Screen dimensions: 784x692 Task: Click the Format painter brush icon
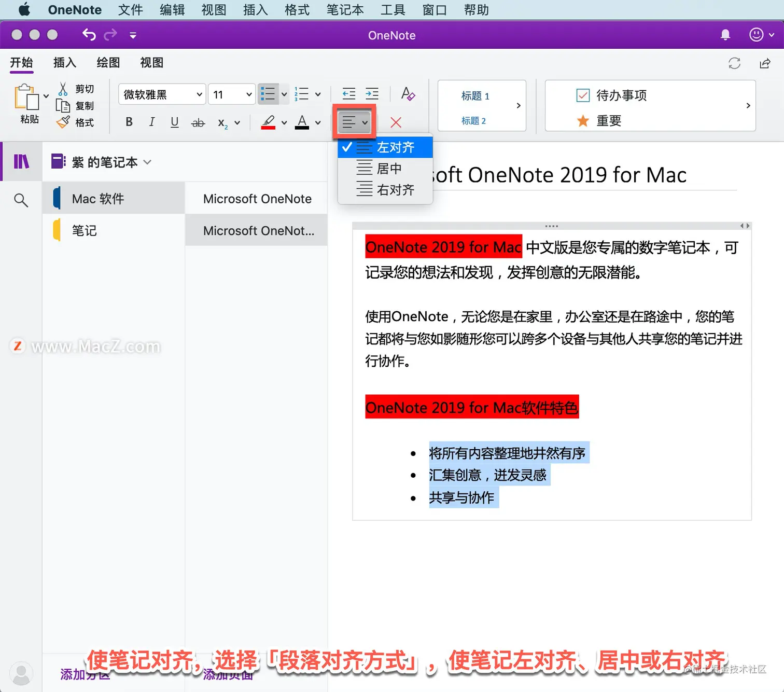tap(63, 122)
